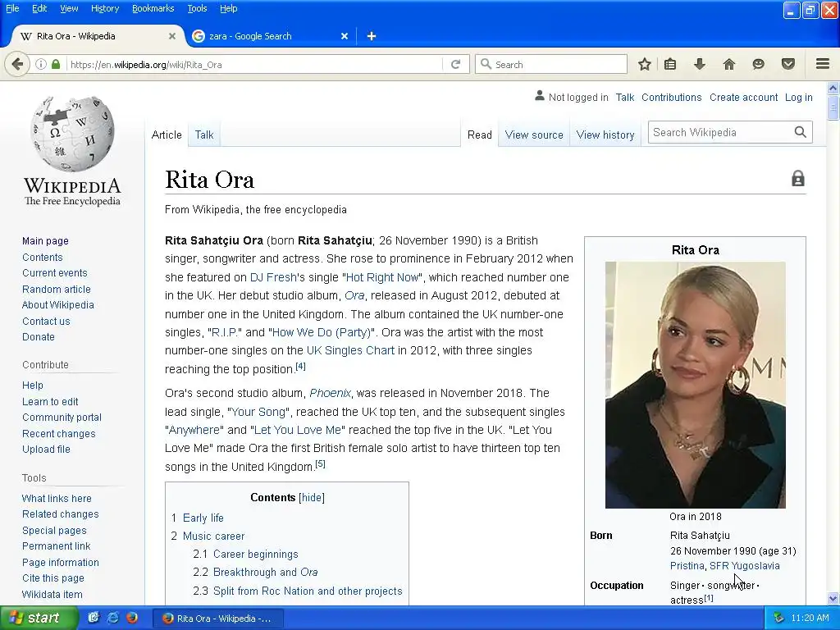Click the not-logged-in user icon

(x=540, y=97)
